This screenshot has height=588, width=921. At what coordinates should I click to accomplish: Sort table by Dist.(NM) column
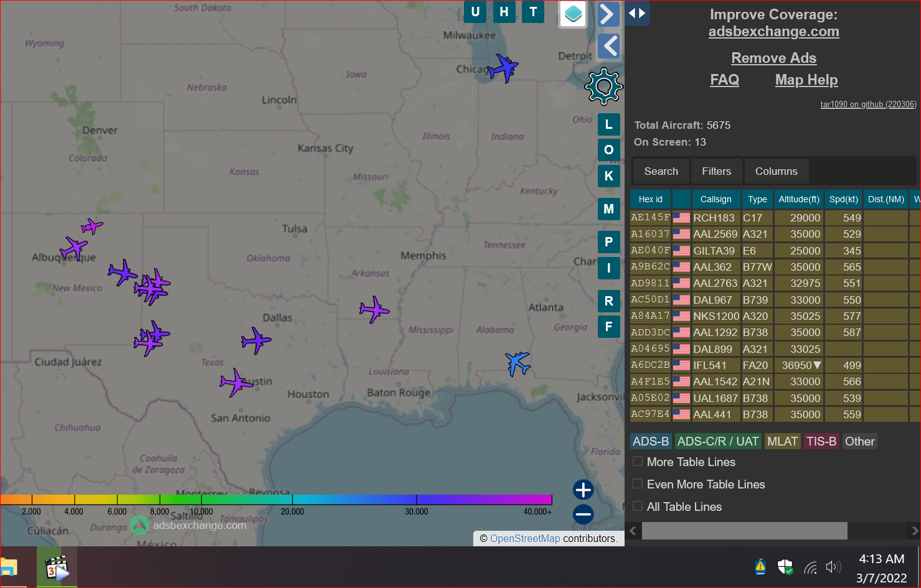click(886, 199)
